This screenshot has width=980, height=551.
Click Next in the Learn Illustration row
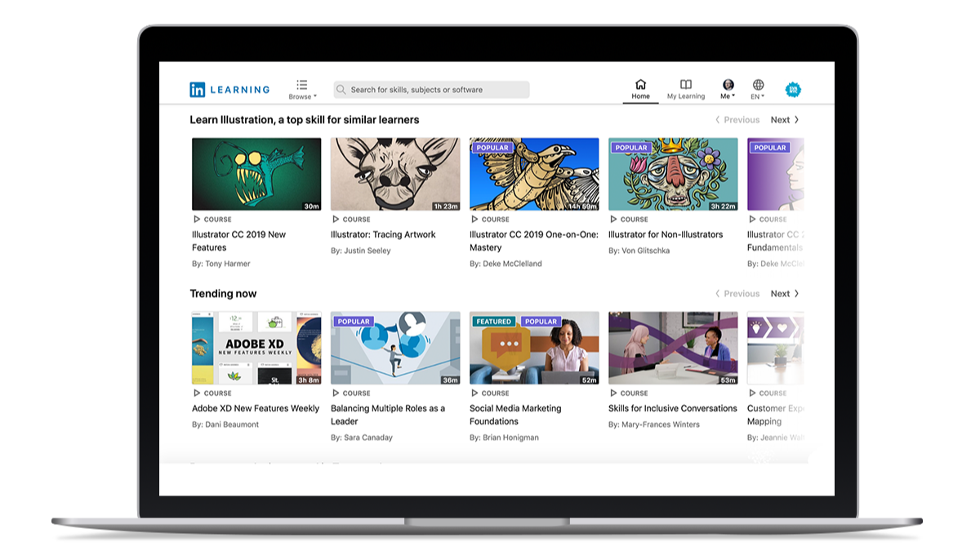(784, 120)
